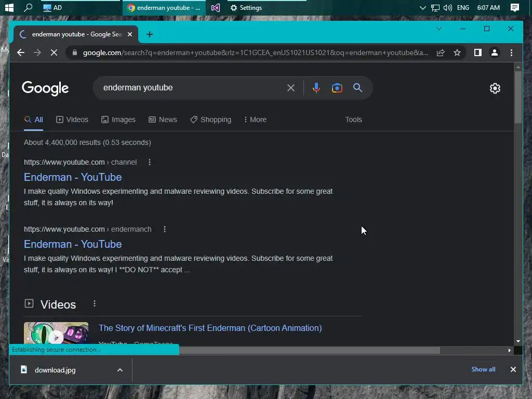This screenshot has width=532, height=399.
Task: Click vertical scrollbar down arrow
Action: click(x=518, y=341)
